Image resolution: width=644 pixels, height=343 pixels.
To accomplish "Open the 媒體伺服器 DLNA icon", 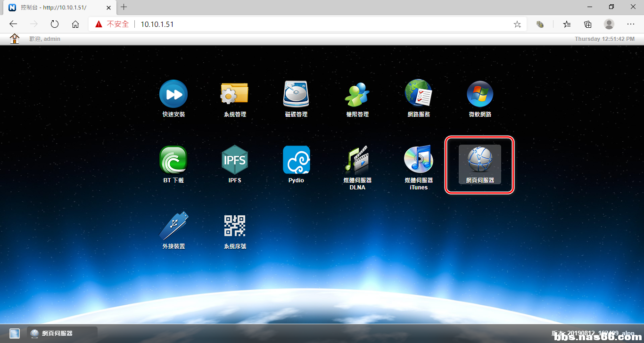I will (x=357, y=160).
